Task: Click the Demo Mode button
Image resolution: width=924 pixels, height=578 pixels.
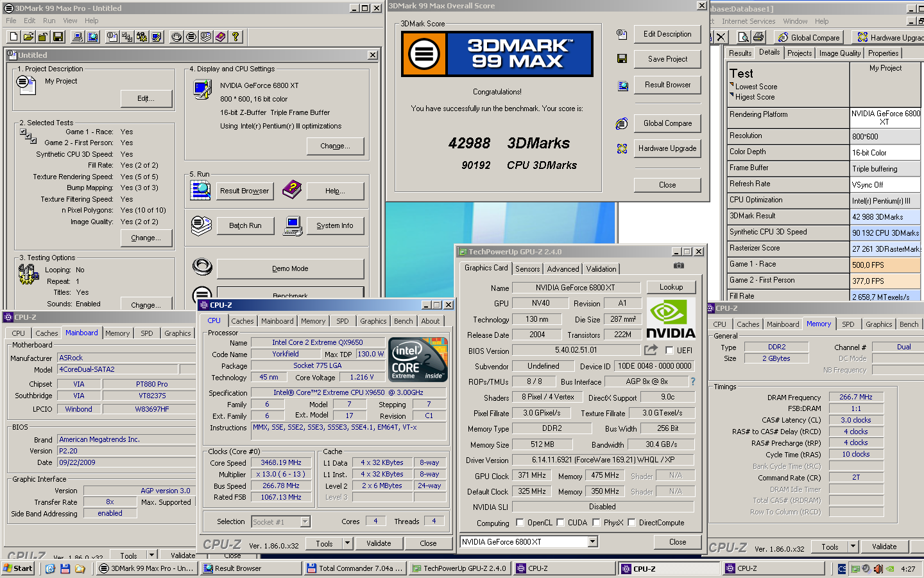Action: pyautogui.click(x=290, y=268)
